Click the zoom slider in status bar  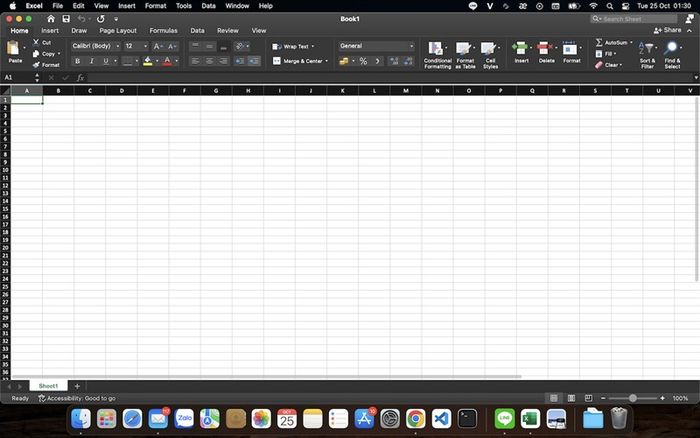click(x=632, y=398)
